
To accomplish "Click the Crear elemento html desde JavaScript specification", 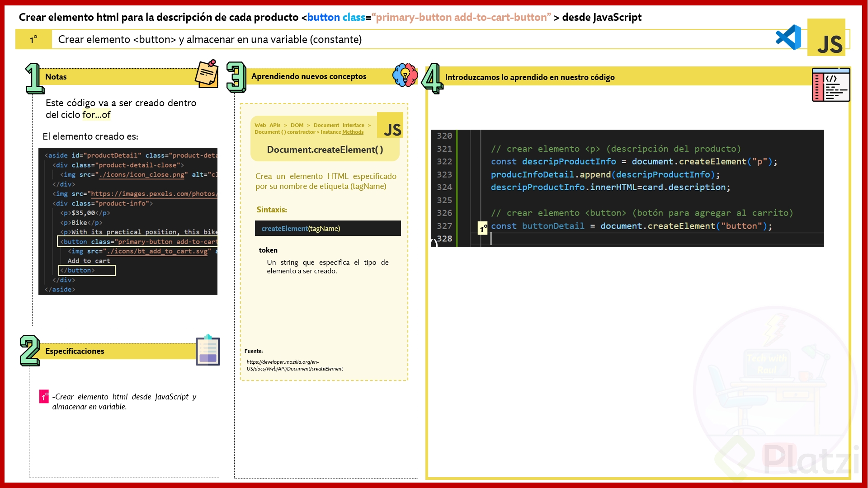I will coord(124,402).
